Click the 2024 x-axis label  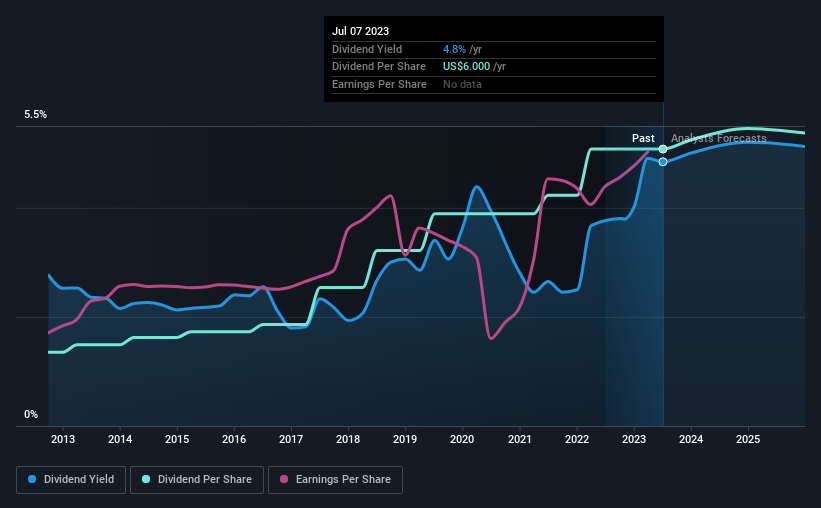click(691, 439)
